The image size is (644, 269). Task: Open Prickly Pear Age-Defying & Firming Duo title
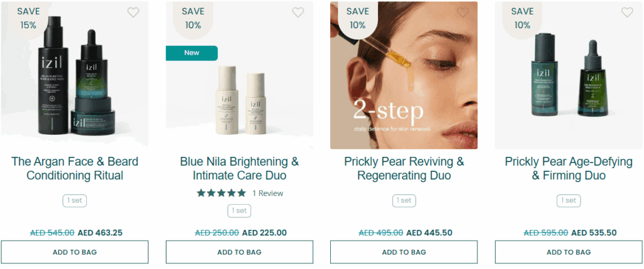coord(569,168)
